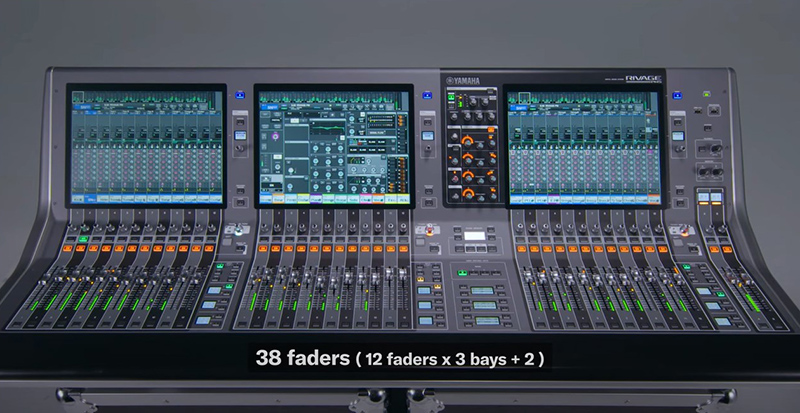
Task: Grab the leftmost fader of center bay
Action: tap(255, 277)
